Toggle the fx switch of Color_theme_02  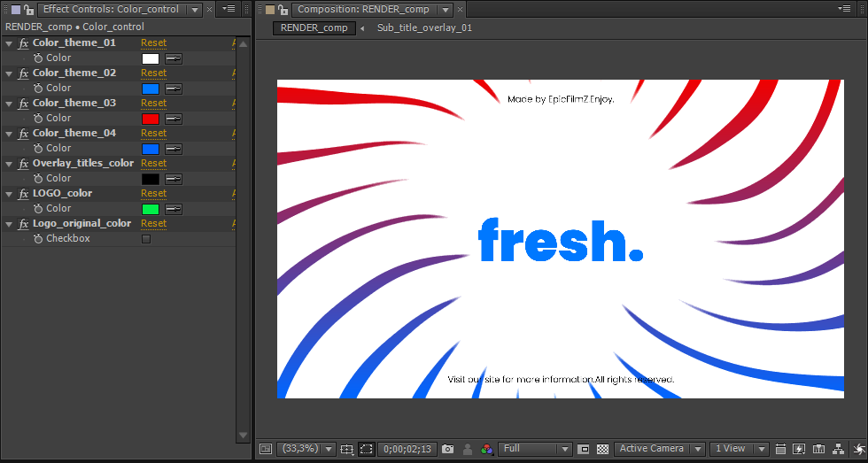[23, 73]
